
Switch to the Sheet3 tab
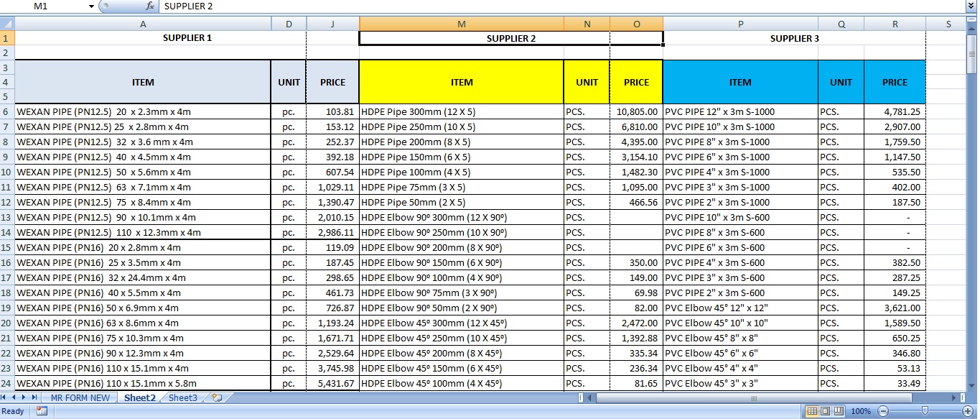(x=183, y=397)
